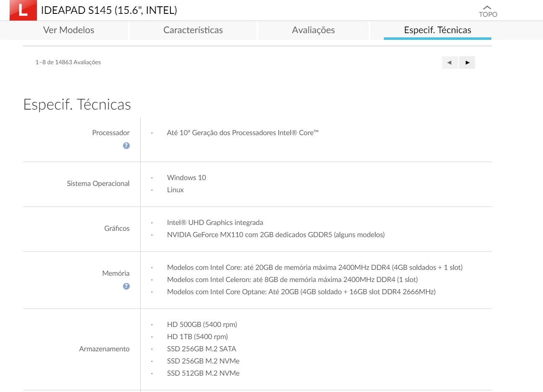
Task: Switch to the Avaliações tab
Action: [x=314, y=30]
